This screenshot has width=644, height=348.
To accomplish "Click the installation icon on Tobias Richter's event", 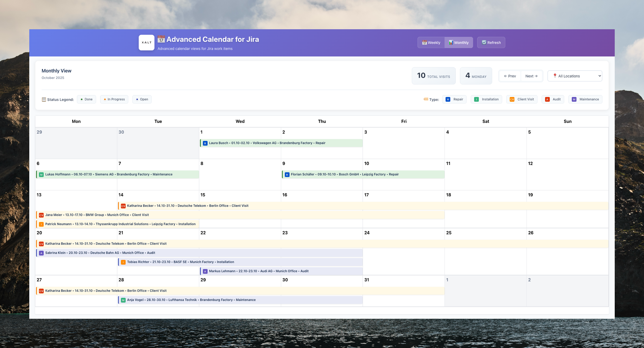I will click(123, 262).
